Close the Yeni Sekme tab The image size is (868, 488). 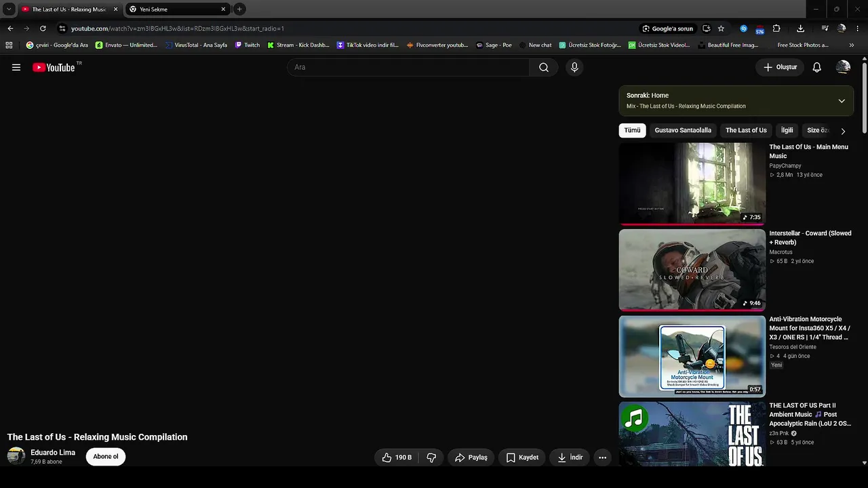coord(223,9)
